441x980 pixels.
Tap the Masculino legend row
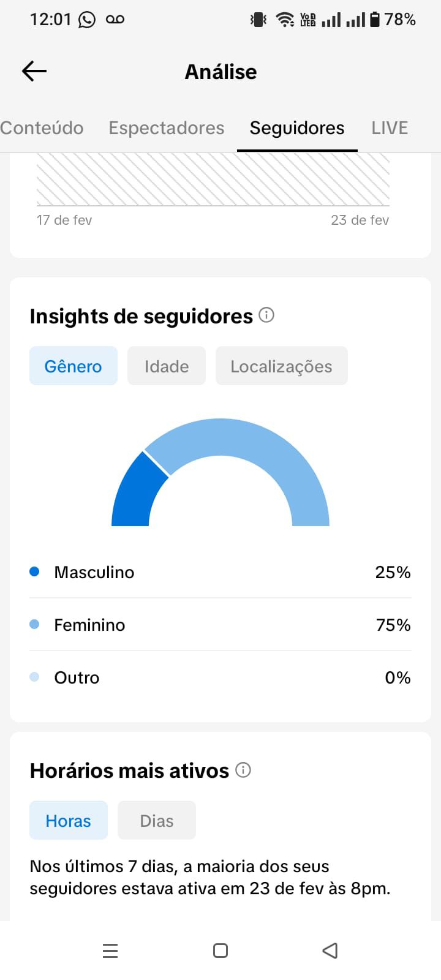221,572
